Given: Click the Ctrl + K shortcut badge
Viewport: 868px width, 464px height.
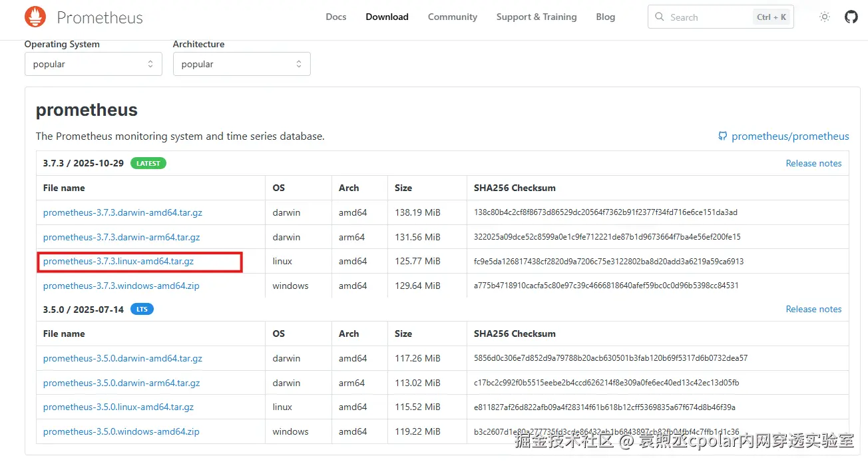Looking at the screenshot, I should (771, 17).
